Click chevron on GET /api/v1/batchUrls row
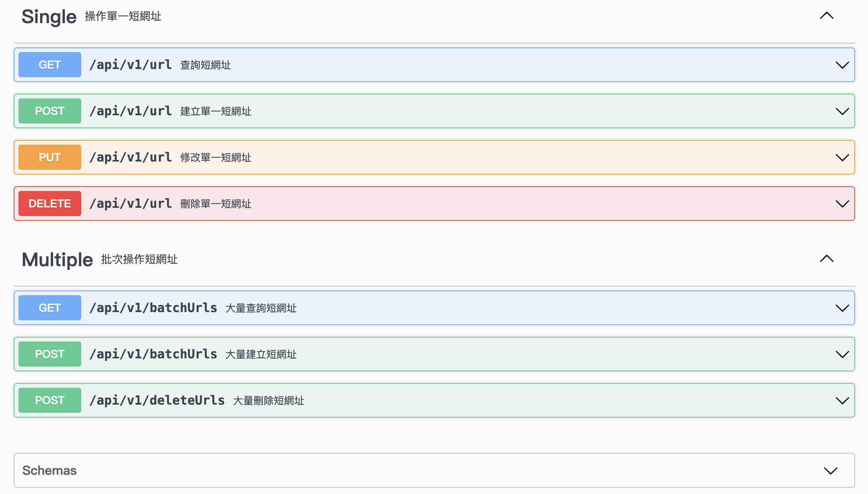Viewport: 868px width, 494px height. 842,308
